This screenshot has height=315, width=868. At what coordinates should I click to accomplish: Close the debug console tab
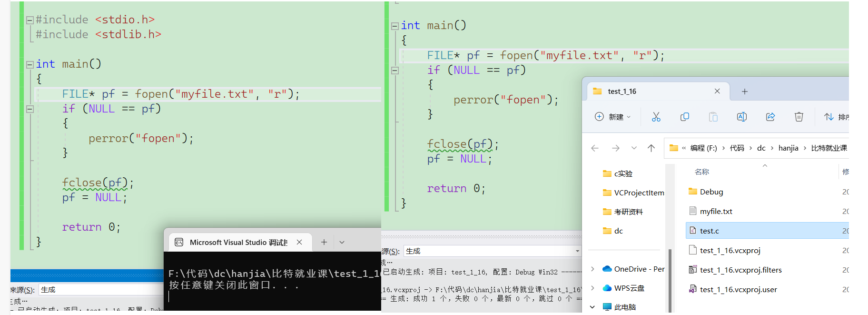[x=299, y=242]
